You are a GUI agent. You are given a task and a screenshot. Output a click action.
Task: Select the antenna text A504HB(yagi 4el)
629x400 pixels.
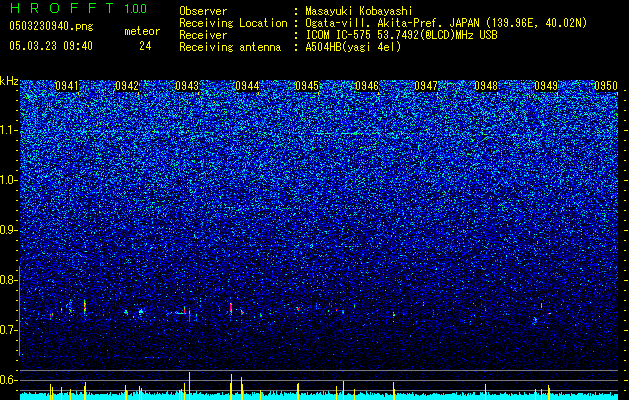point(353,47)
